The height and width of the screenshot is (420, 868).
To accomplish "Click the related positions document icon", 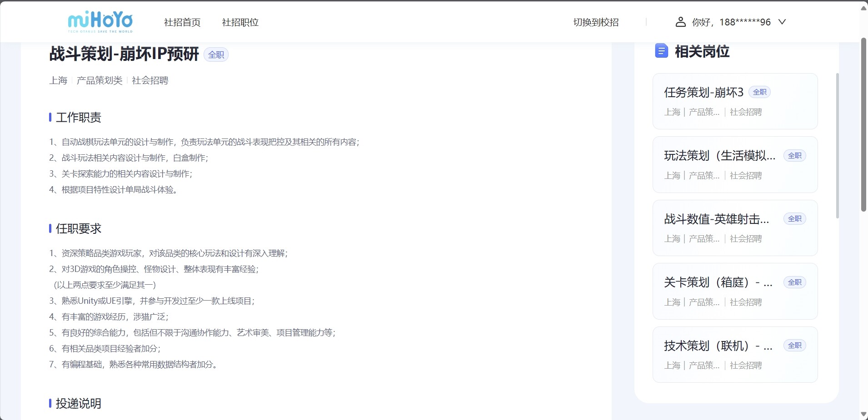I will [x=661, y=51].
